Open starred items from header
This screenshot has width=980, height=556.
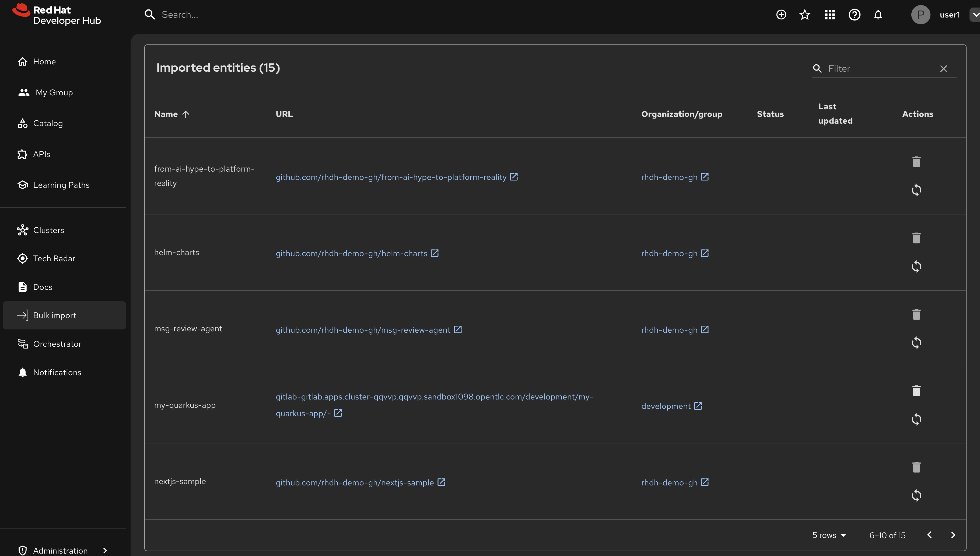[804, 15]
